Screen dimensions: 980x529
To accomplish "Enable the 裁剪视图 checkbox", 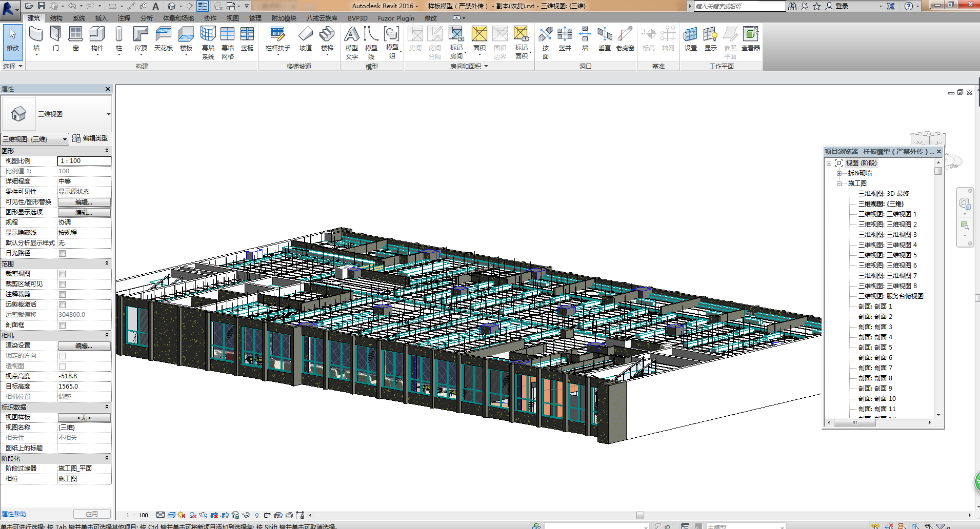I will point(62,274).
